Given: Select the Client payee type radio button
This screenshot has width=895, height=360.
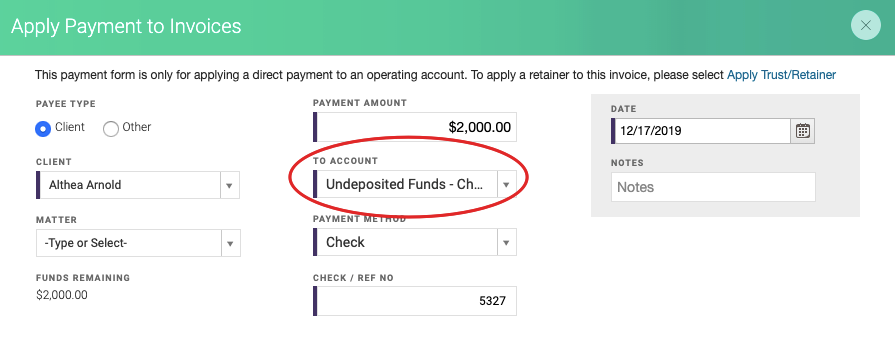Looking at the screenshot, I should tap(43, 128).
